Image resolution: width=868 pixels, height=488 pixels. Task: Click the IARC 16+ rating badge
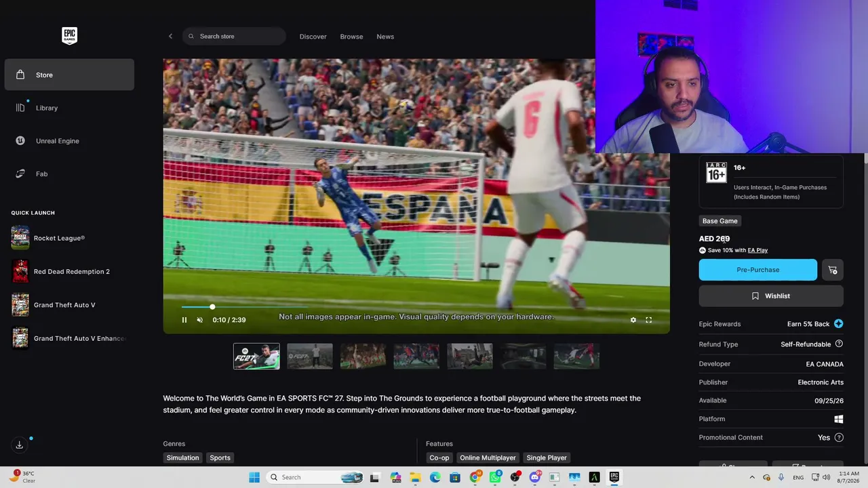(x=716, y=173)
